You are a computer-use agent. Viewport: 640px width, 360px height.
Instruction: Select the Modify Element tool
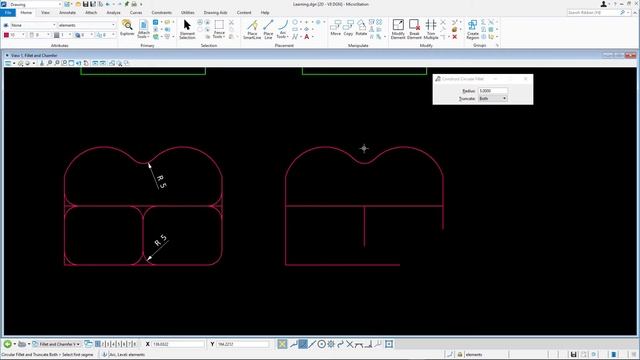pyautogui.click(x=398, y=29)
